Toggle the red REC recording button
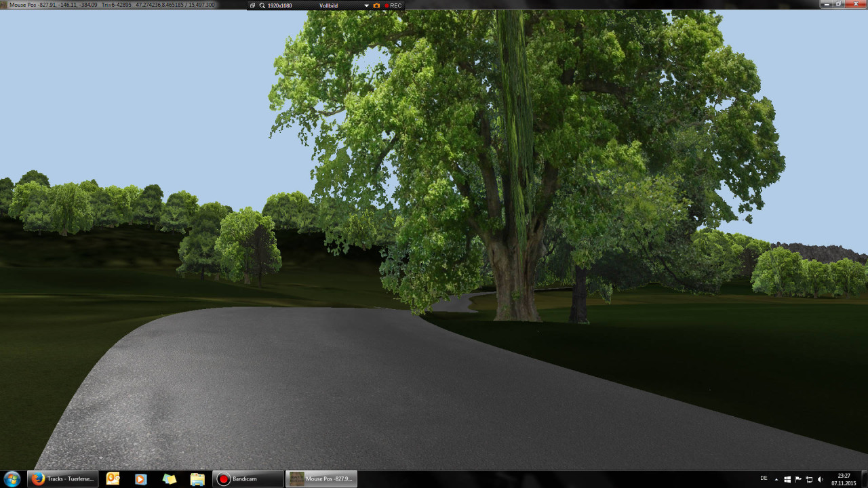Screen dimensions: 868x488 [x=393, y=5]
